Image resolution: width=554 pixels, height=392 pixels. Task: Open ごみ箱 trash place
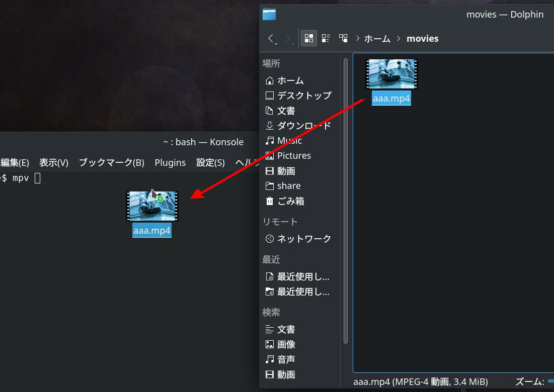click(x=298, y=201)
